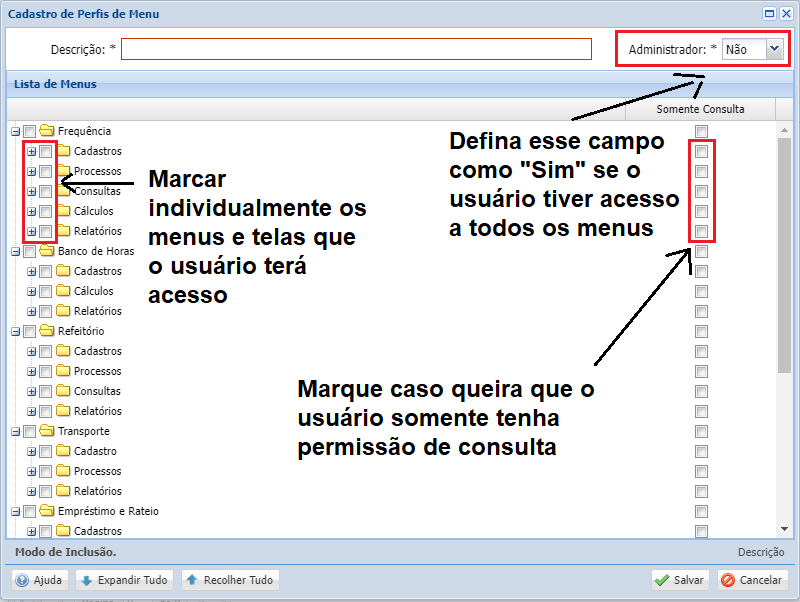Click the Somente Consulta column header
The image size is (800, 602).
click(x=700, y=109)
